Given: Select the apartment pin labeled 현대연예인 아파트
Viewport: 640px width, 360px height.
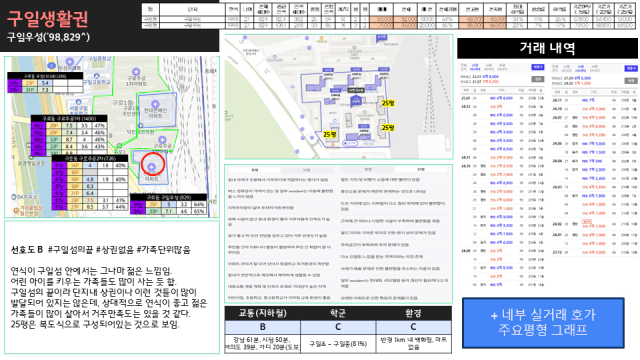Looking at the screenshot, I should point(155,104).
